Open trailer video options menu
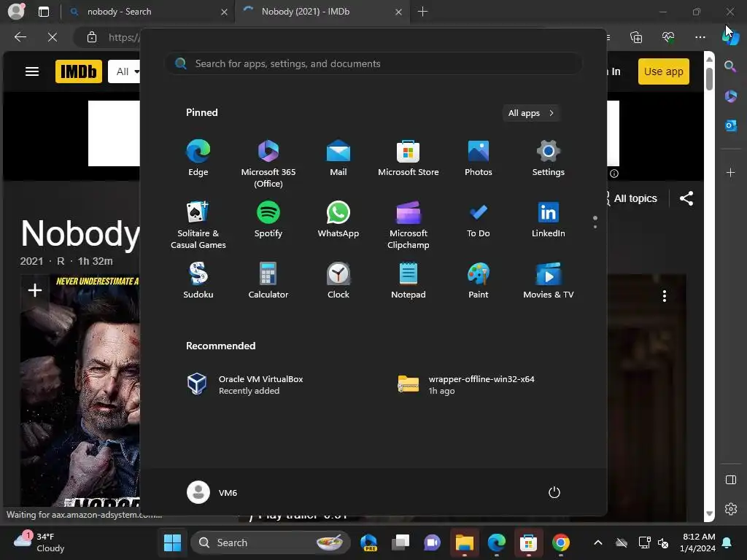 pyautogui.click(x=664, y=296)
